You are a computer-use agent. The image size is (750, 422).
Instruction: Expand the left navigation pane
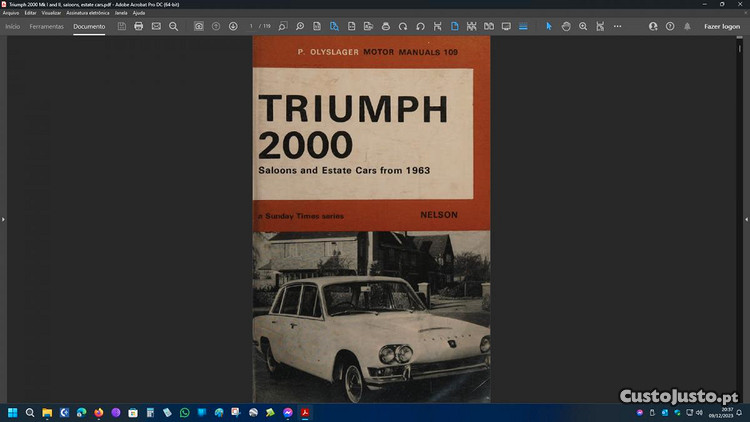pos(3,218)
